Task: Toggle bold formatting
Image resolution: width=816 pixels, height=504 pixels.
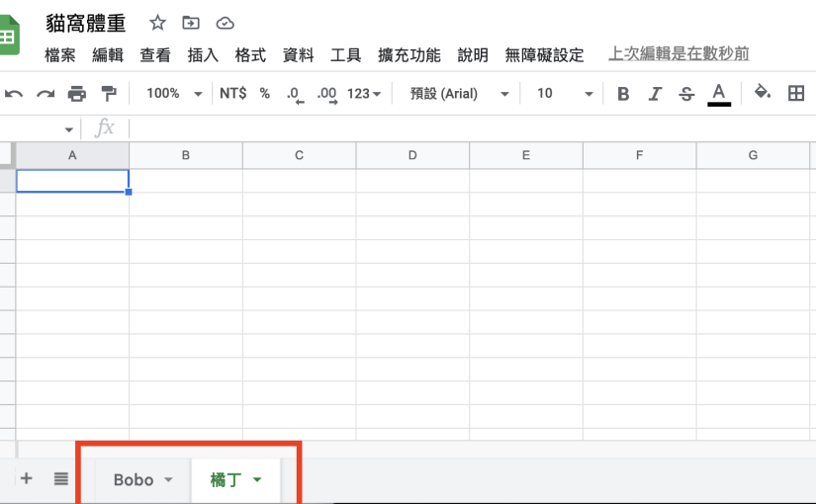Action: tap(623, 94)
